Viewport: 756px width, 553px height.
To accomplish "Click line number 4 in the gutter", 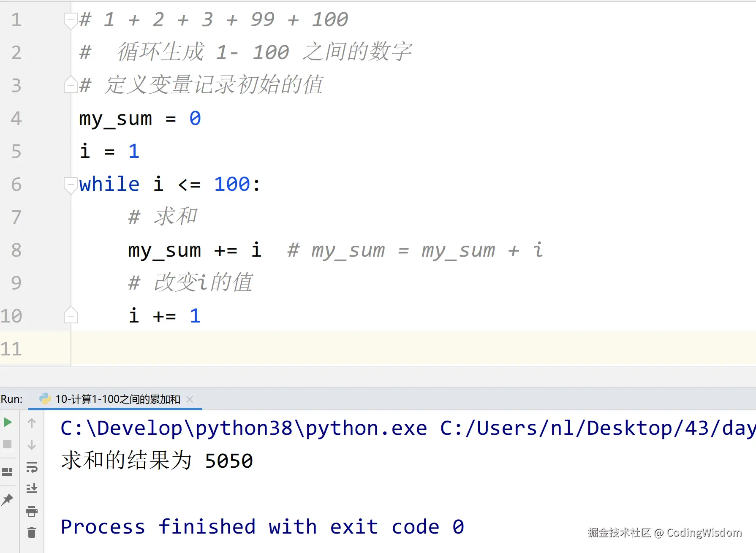I will (16, 119).
